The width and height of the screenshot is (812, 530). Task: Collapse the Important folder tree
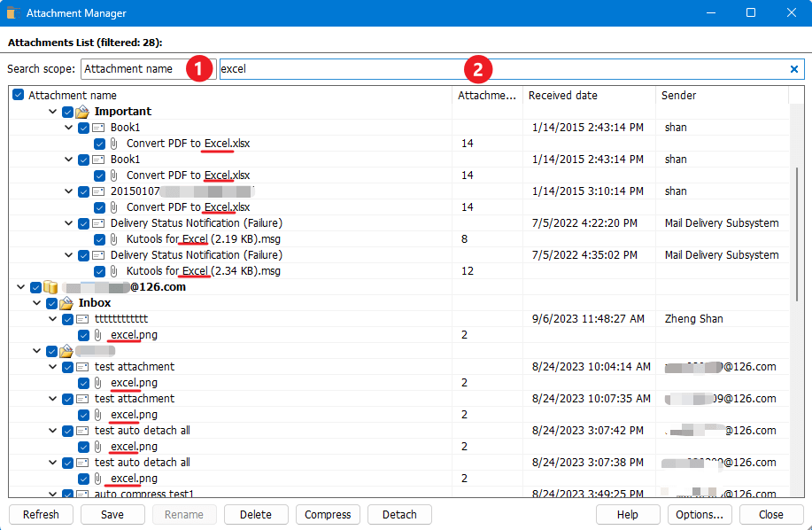(52, 111)
